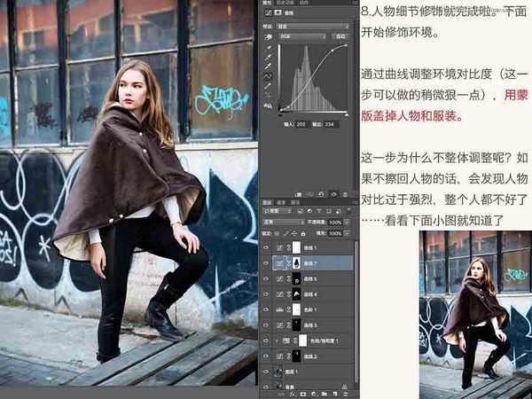Hide the 曲线 7 layer with eye icon
The height and width of the screenshot is (399, 532).
267,263
